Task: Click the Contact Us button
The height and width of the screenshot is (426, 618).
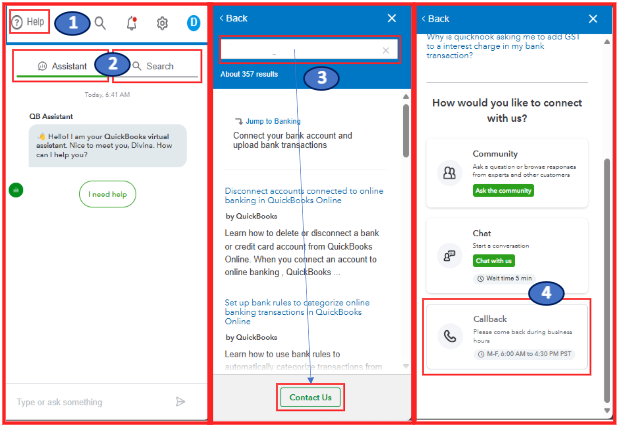Action: 311,397
